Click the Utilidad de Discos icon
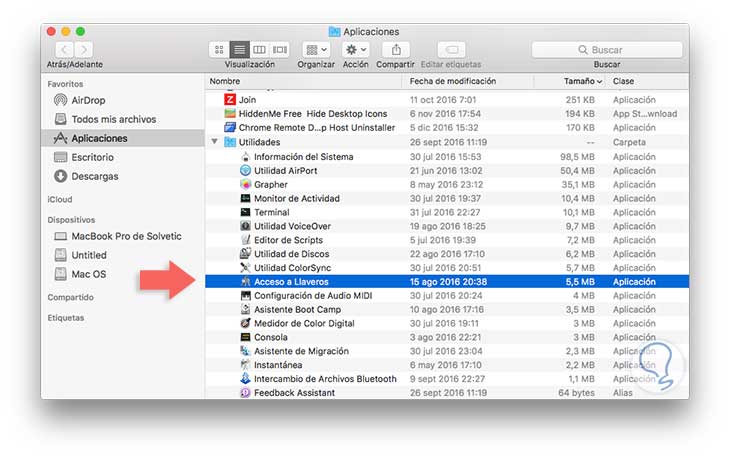The width and height of the screenshot is (730, 458). (x=245, y=254)
